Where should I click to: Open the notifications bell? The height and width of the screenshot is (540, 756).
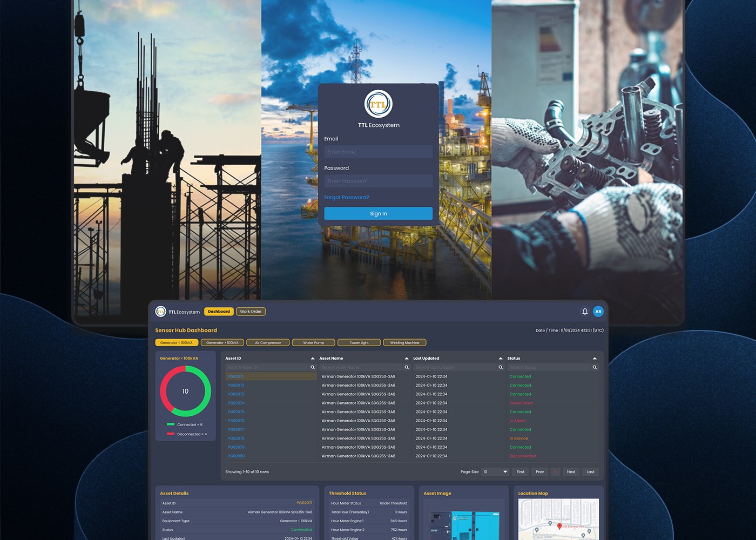[x=585, y=312]
